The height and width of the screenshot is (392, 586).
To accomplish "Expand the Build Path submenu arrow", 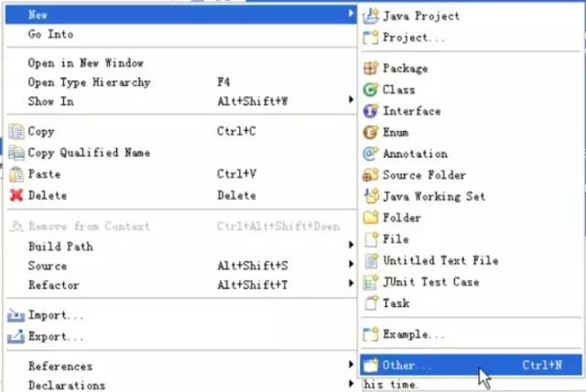I will click(x=351, y=245).
